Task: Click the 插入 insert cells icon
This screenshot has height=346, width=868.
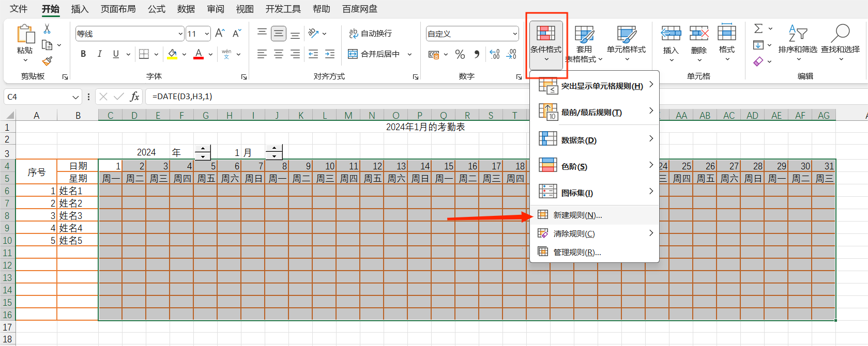Action: [x=671, y=34]
